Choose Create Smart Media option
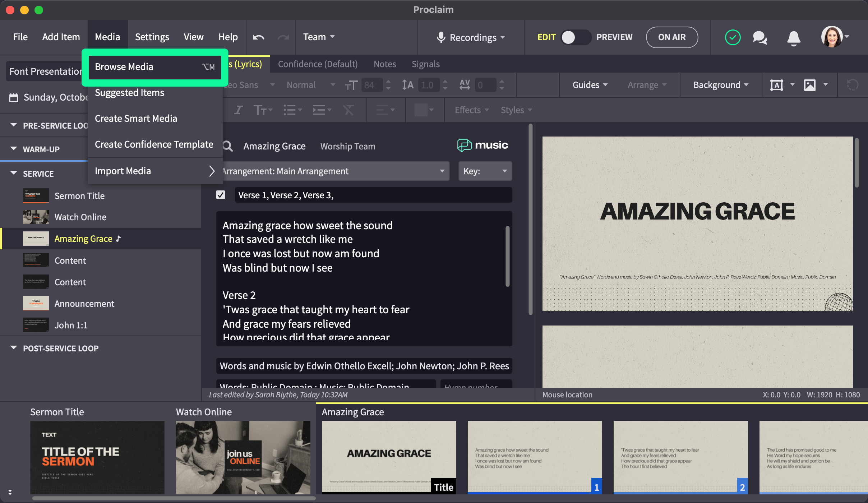 (136, 119)
